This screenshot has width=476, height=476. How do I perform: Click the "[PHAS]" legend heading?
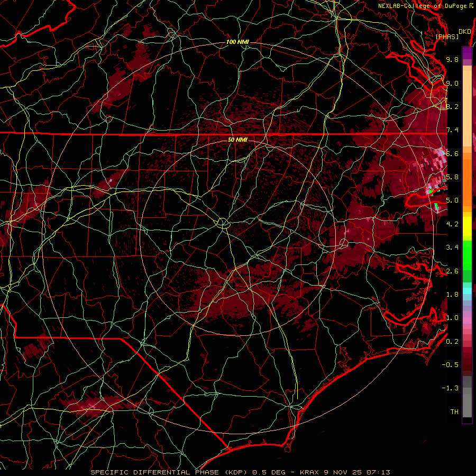point(447,36)
